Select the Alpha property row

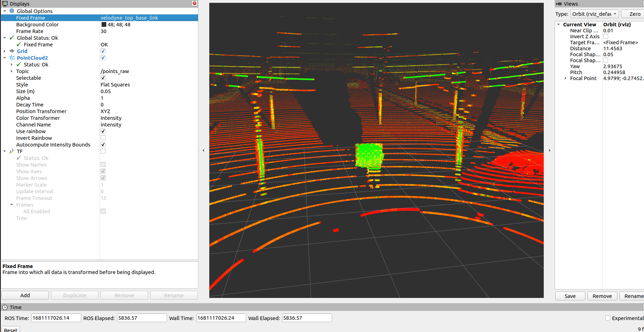pyautogui.click(x=100, y=98)
